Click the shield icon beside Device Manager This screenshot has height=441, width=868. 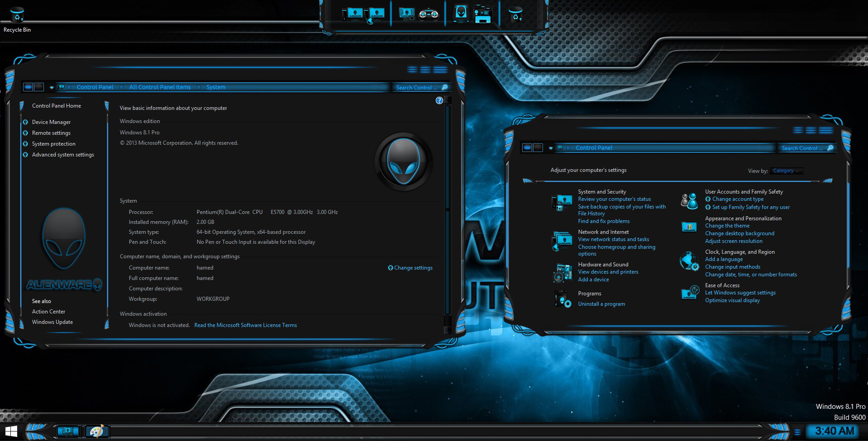pyautogui.click(x=25, y=122)
